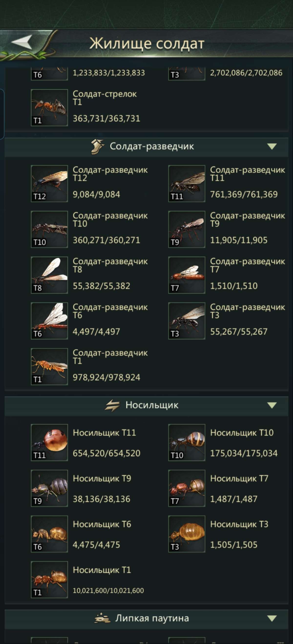Tap the Солдат-разведчик T1 ant thumbnail
Screen dimensions: 293x644
point(49,366)
